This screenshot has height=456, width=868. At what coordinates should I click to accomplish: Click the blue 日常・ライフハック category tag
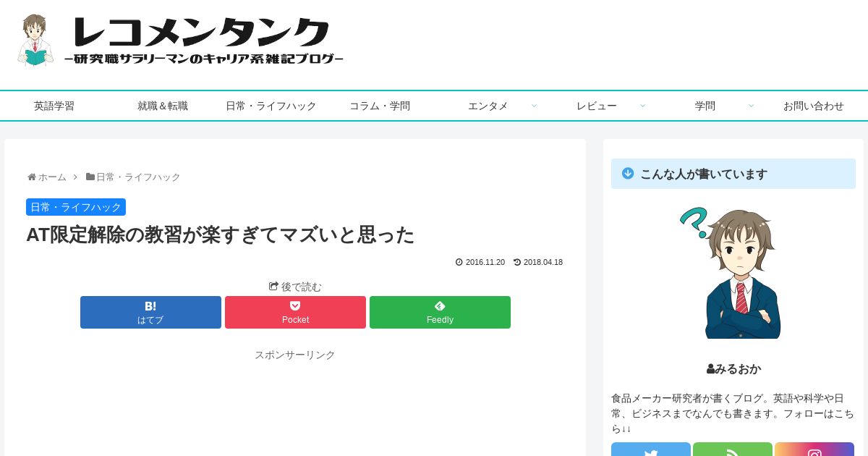pyautogui.click(x=76, y=207)
